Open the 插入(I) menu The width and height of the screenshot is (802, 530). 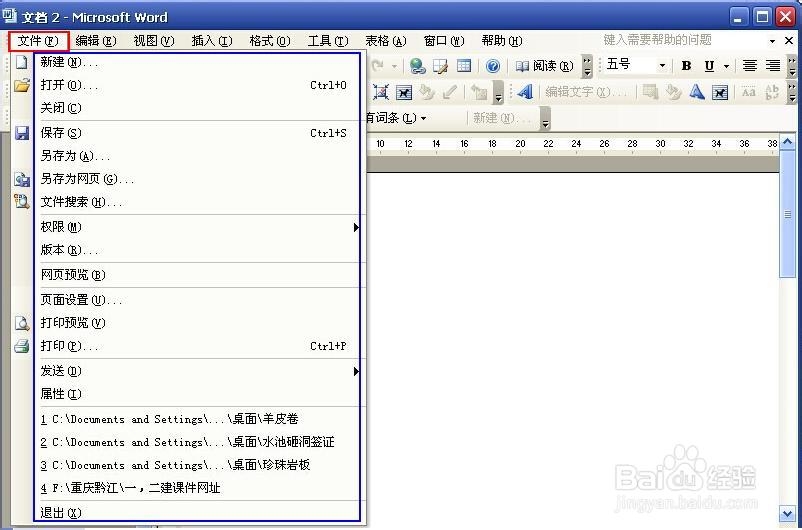click(212, 40)
